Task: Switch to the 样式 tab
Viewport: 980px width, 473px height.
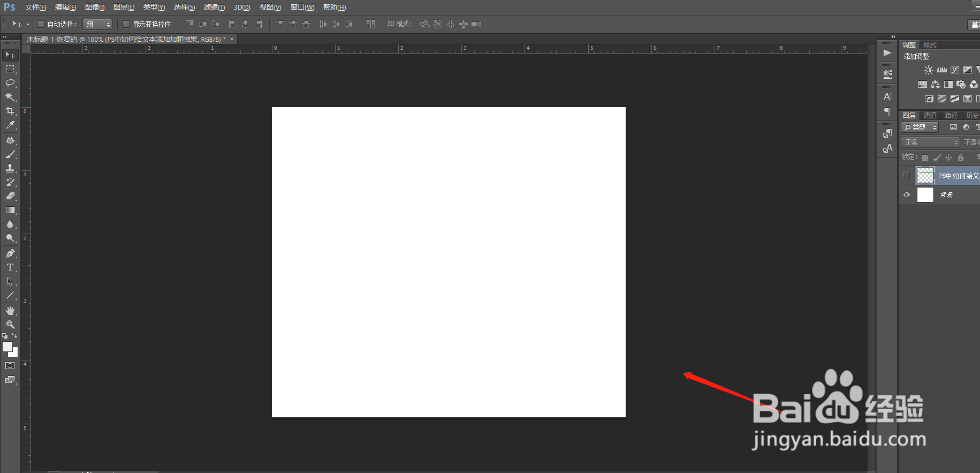Action: [930, 45]
